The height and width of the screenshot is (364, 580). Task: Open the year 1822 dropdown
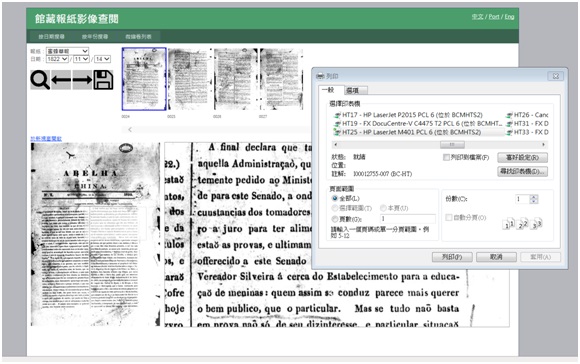pos(57,59)
